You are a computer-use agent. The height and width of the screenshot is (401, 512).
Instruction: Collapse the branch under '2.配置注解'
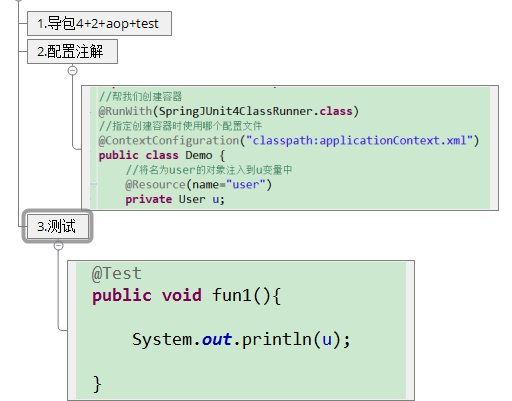[73, 71]
